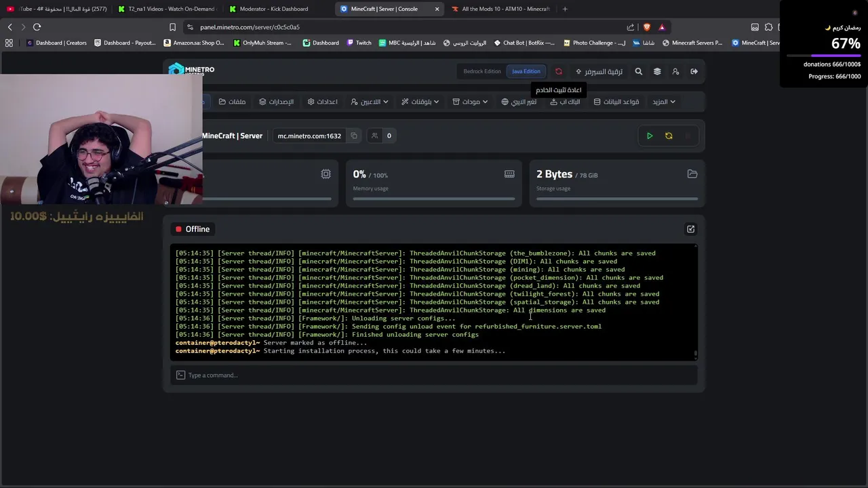The width and height of the screenshot is (868, 488).
Task: Copy the server address mc.minetro.com:1632
Action: (x=354, y=136)
